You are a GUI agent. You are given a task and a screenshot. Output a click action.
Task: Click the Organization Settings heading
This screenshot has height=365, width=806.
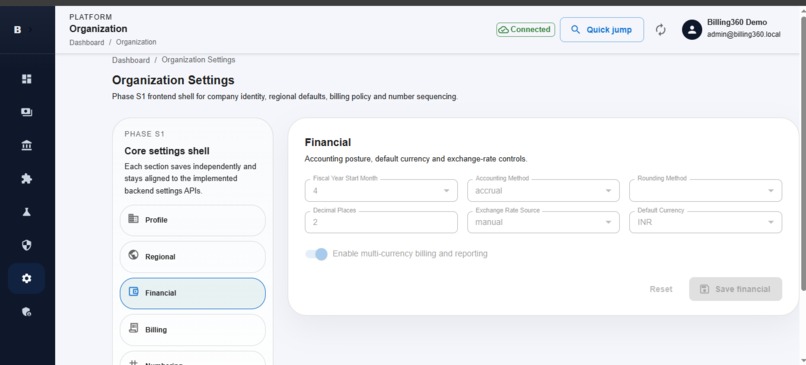click(x=173, y=80)
